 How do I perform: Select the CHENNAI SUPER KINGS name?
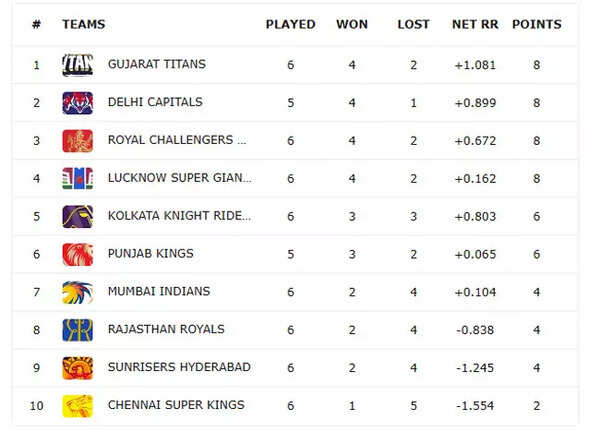tap(176, 406)
